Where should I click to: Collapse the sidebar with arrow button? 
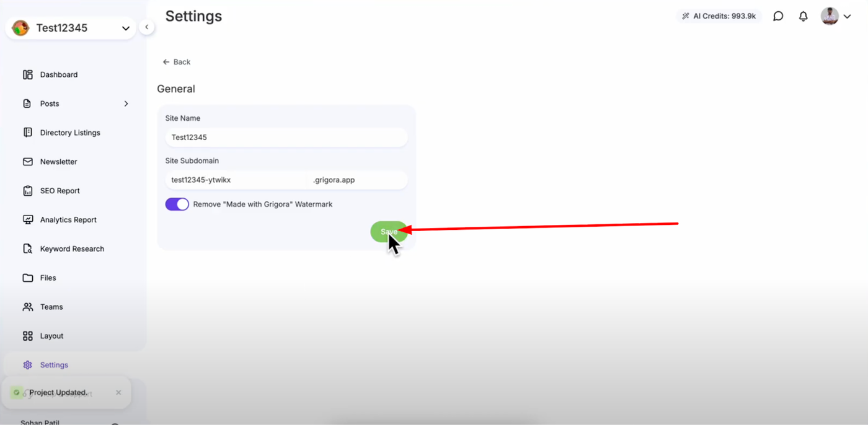[x=146, y=27]
